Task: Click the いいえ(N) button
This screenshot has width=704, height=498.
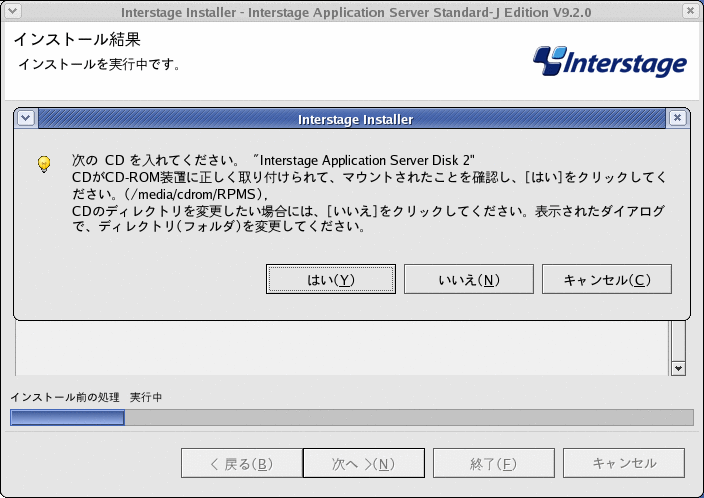Action: (x=469, y=279)
